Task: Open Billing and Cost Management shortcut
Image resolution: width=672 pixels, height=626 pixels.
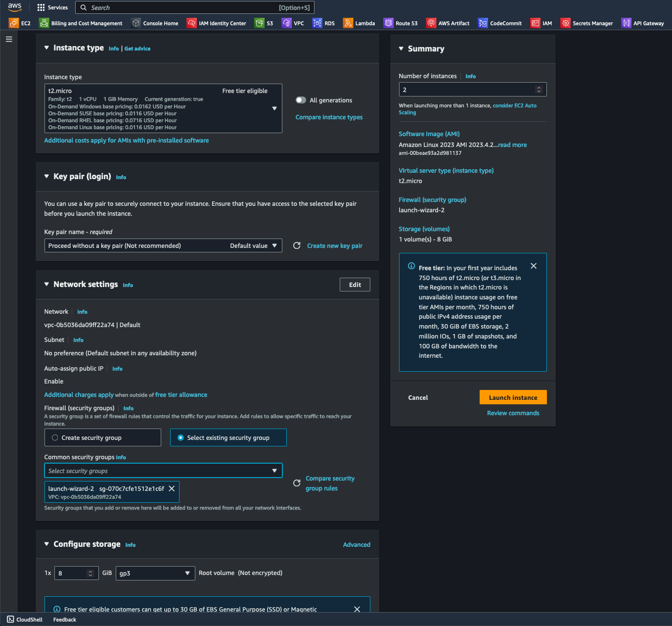Action: point(81,23)
